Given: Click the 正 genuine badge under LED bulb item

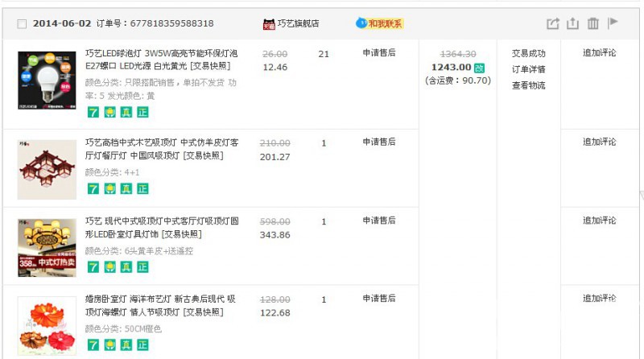Looking at the screenshot, I should 142,112.
